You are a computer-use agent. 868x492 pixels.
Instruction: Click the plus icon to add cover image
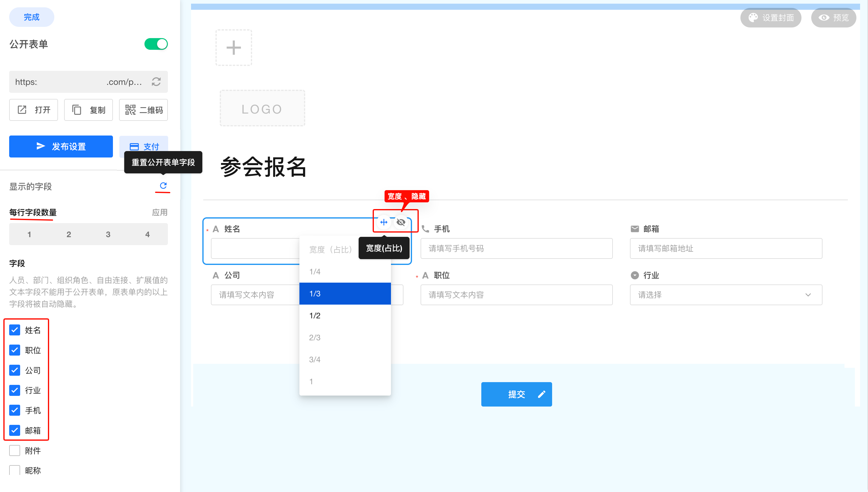pyautogui.click(x=233, y=48)
